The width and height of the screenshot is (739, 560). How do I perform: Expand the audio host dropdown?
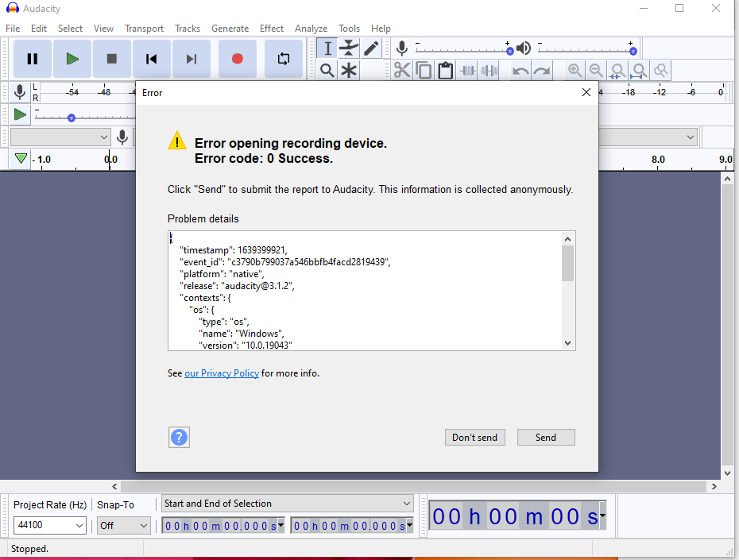pos(60,137)
